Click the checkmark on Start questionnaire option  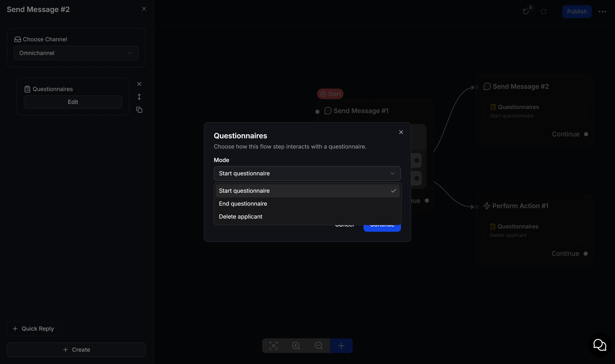[394, 191]
